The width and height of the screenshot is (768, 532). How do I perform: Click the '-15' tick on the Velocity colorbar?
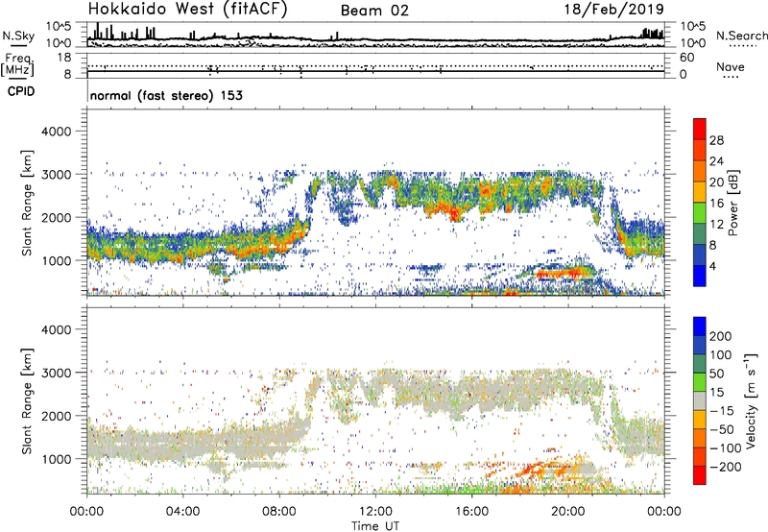tap(722, 410)
